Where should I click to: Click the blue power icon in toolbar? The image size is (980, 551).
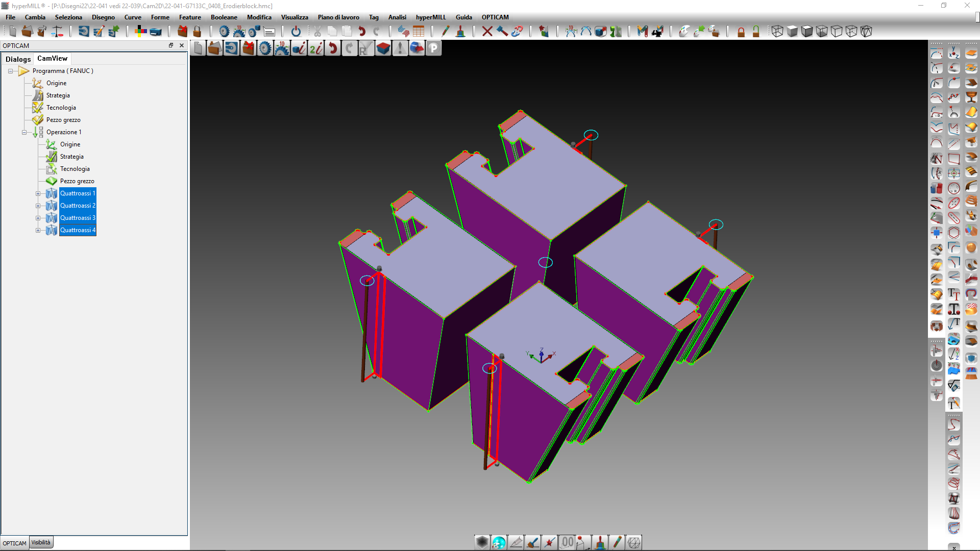tap(296, 32)
